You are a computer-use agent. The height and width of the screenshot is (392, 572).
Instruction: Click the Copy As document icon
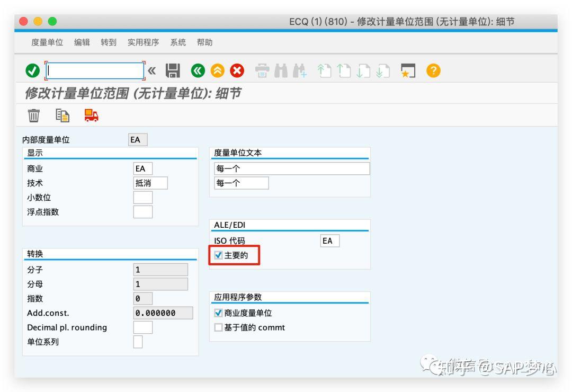click(62, 115)
